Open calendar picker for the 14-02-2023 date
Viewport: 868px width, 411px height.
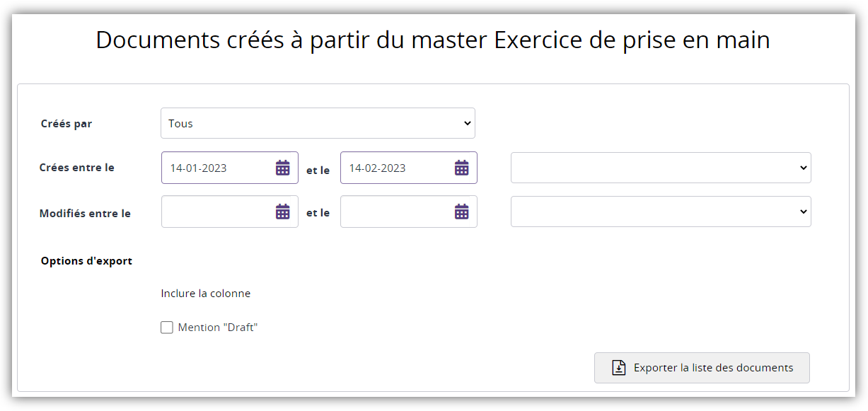(462, 168)
